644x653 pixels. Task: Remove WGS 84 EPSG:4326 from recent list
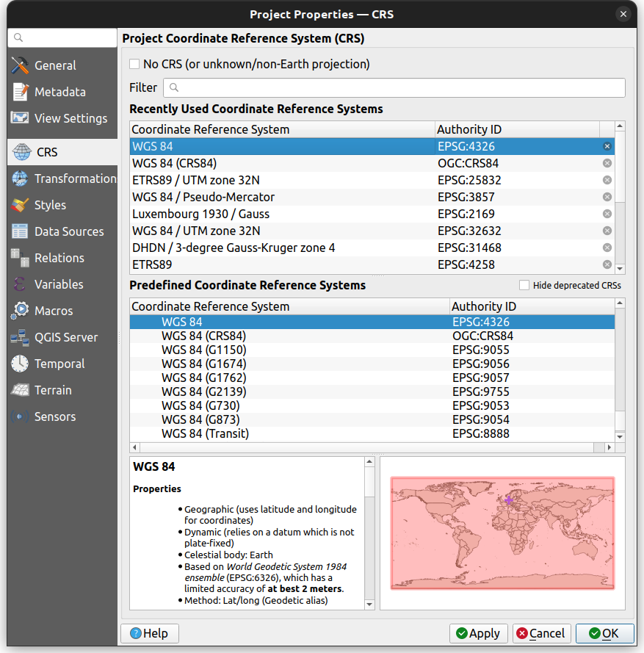607,146
